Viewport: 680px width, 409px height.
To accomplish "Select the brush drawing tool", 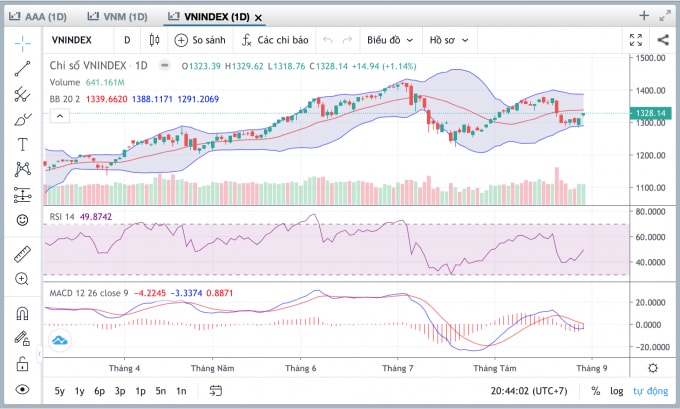I will click(x=23, y=119).
